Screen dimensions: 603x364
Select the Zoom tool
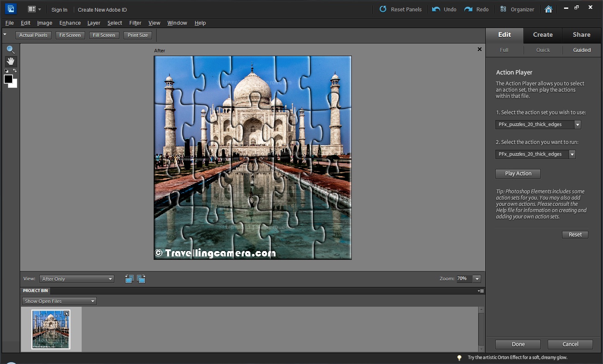[x=10, y=50]
